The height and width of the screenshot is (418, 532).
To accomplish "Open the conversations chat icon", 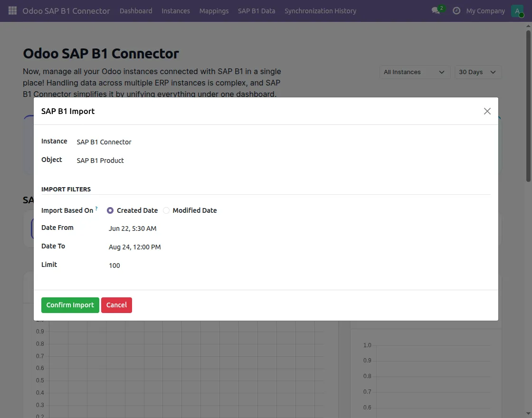I will (436, 11).
